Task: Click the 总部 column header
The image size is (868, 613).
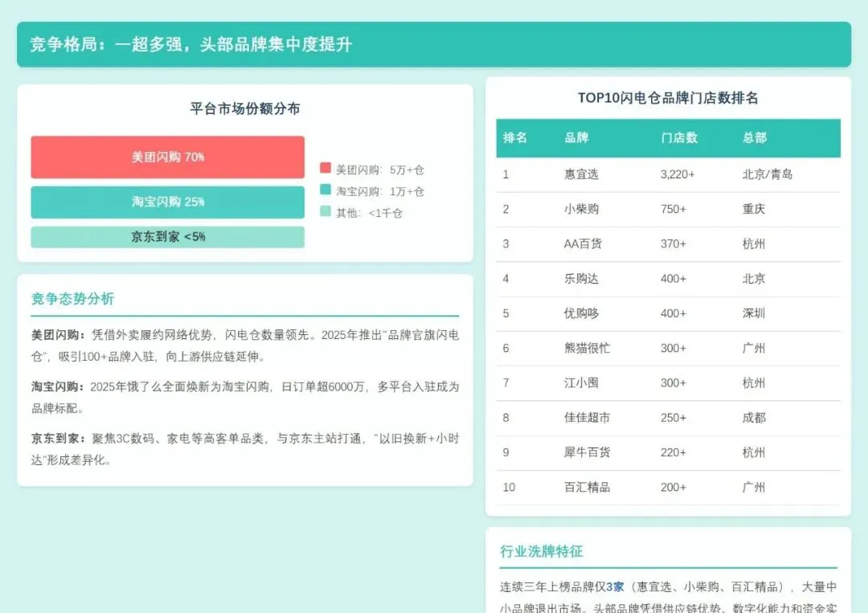Action: coord(755,137)
